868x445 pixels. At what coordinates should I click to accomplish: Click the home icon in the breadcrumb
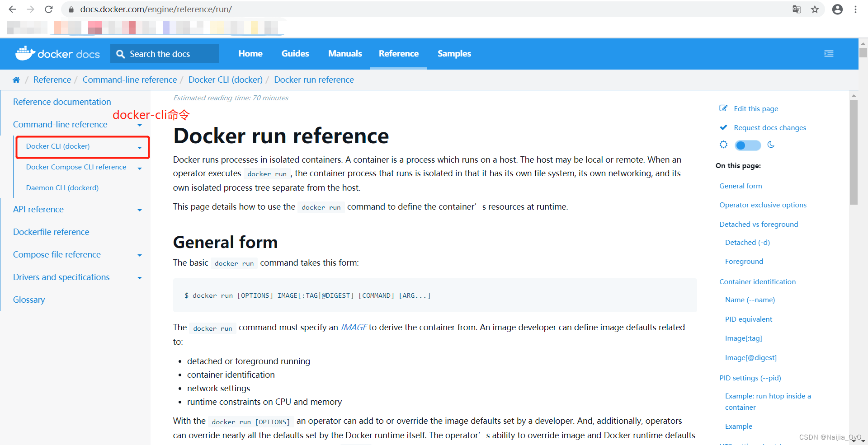tap(16, 80)
